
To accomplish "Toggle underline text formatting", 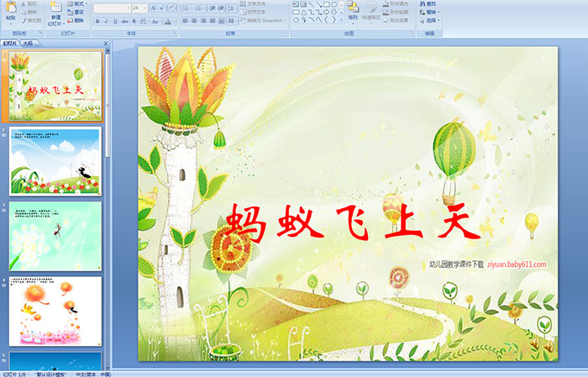I will click(115, 21).
